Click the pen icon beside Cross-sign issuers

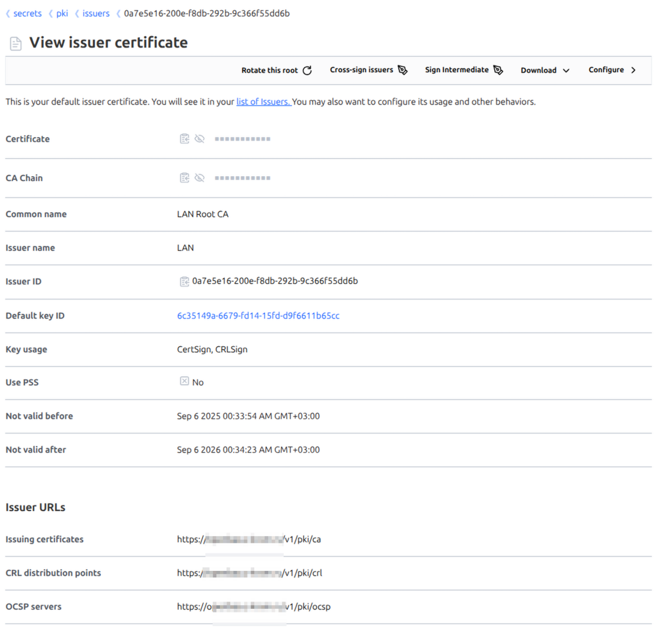[x=403, y=70]
